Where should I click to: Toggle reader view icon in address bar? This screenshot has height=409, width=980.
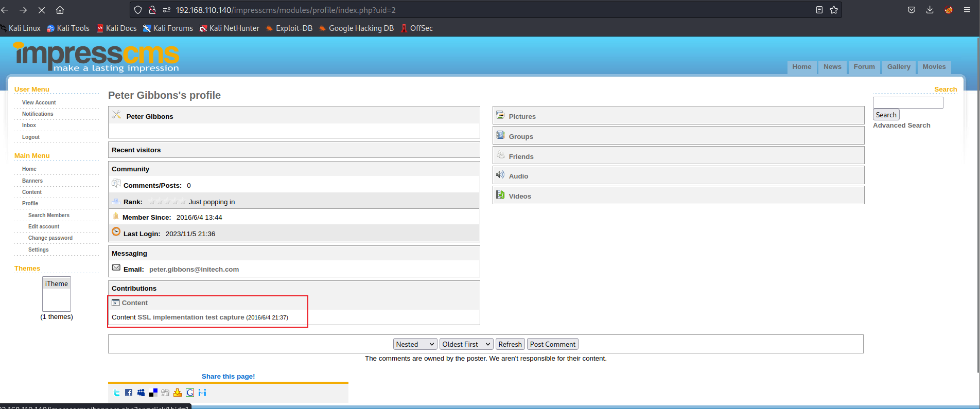[x=819, y=10]
